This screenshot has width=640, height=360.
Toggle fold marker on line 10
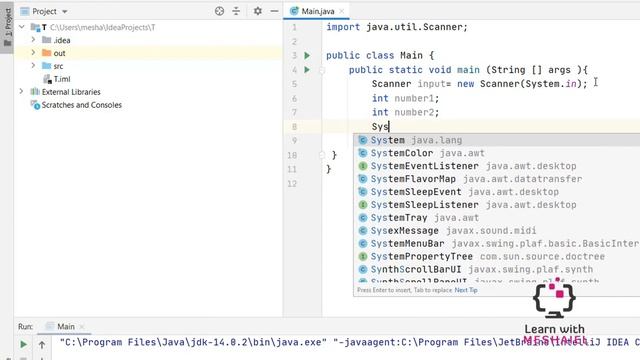pyautogui.click(x=322, y=155)
